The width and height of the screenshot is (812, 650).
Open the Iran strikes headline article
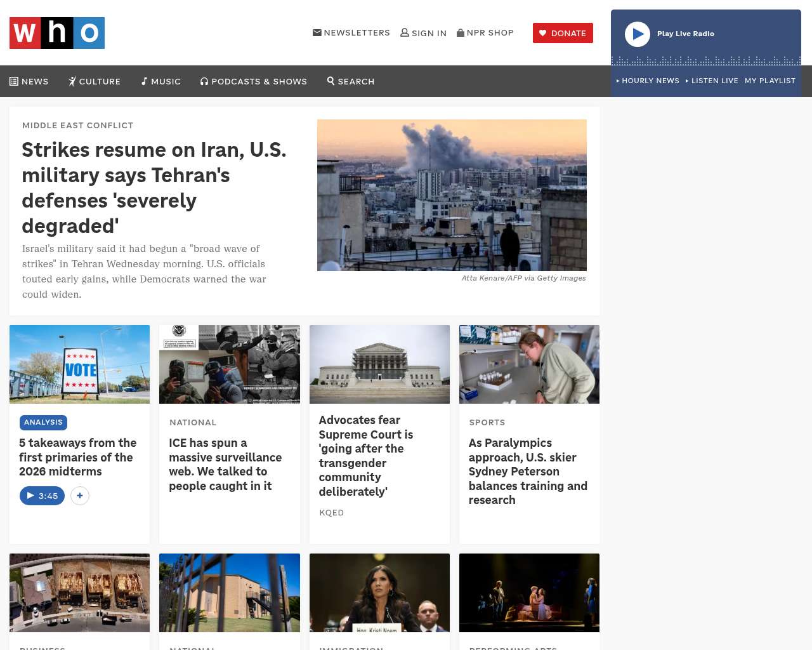(x=154, y=187)
